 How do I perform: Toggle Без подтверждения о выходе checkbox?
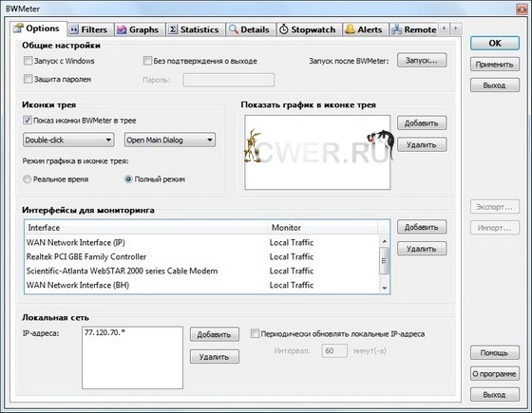coord(147,61)
